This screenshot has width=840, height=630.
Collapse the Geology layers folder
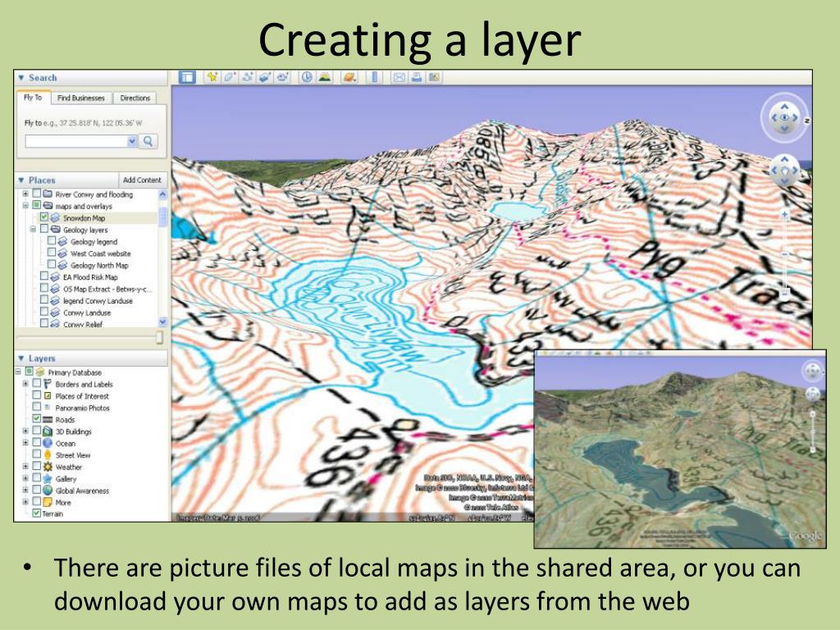[33, 230]
